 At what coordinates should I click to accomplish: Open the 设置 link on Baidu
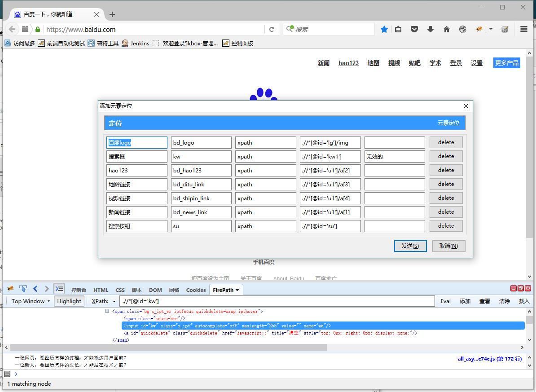pos(477,63)
